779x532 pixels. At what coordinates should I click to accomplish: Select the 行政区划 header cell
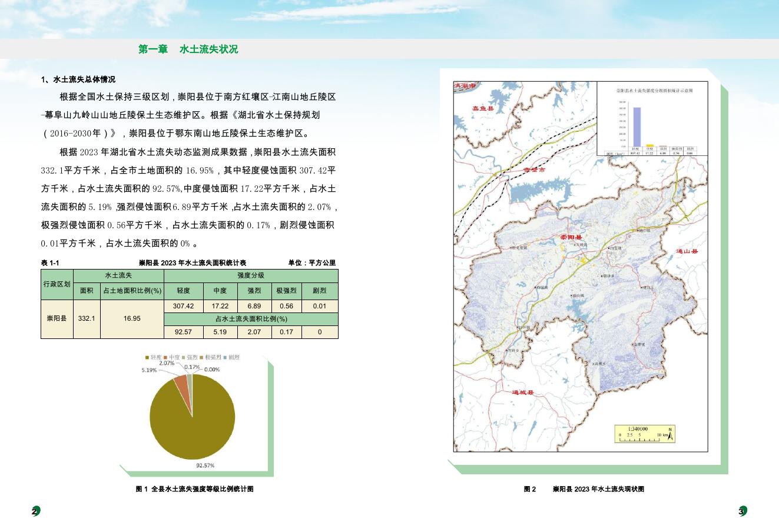click(x=57, y=284)
